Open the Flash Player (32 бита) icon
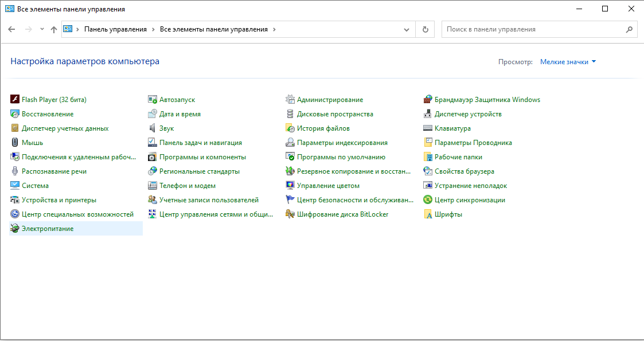The width and height of the screenshot is (644, 341). tap(15, 100)
